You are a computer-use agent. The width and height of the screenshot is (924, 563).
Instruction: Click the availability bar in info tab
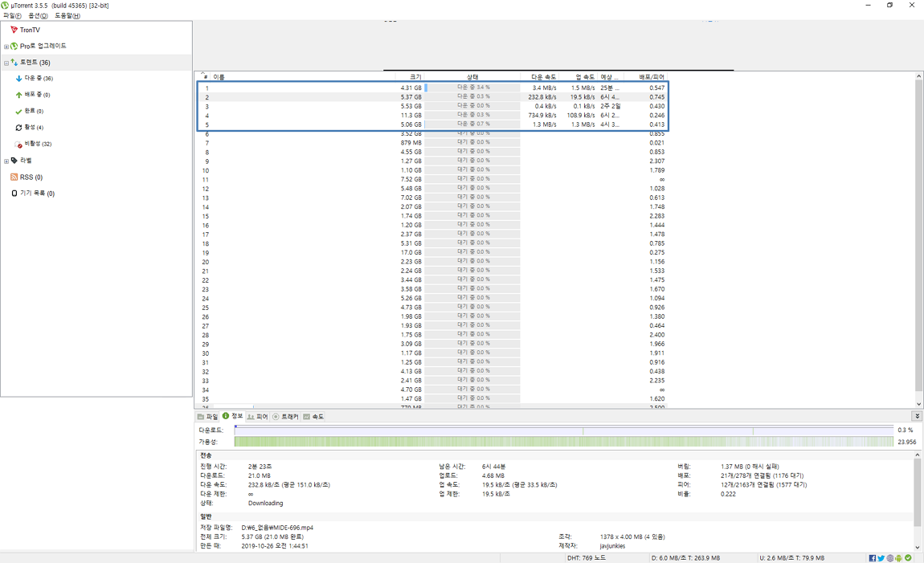564,442
